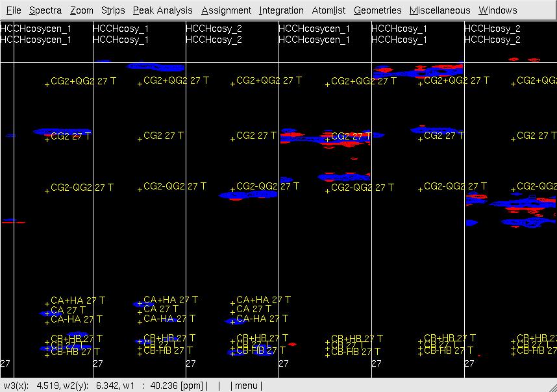Click the ppm coordinate readout in status bar
The height and width of the screenshot is (392, 557).
click(104, 386)
